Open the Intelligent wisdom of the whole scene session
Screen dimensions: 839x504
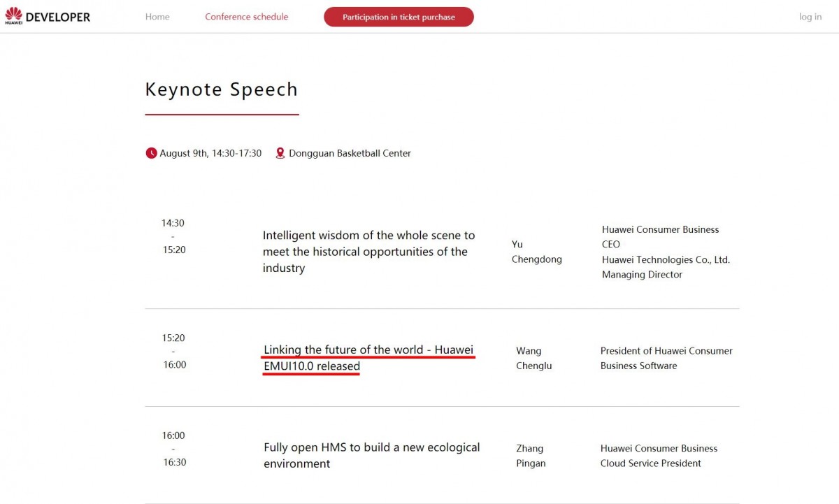pos(368,252)
